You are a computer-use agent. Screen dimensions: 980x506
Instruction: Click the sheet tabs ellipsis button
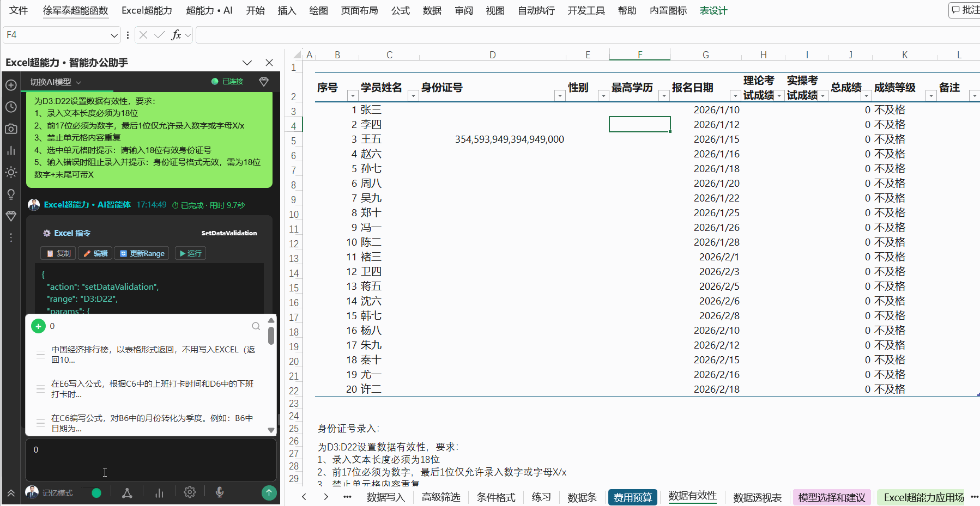347,497
